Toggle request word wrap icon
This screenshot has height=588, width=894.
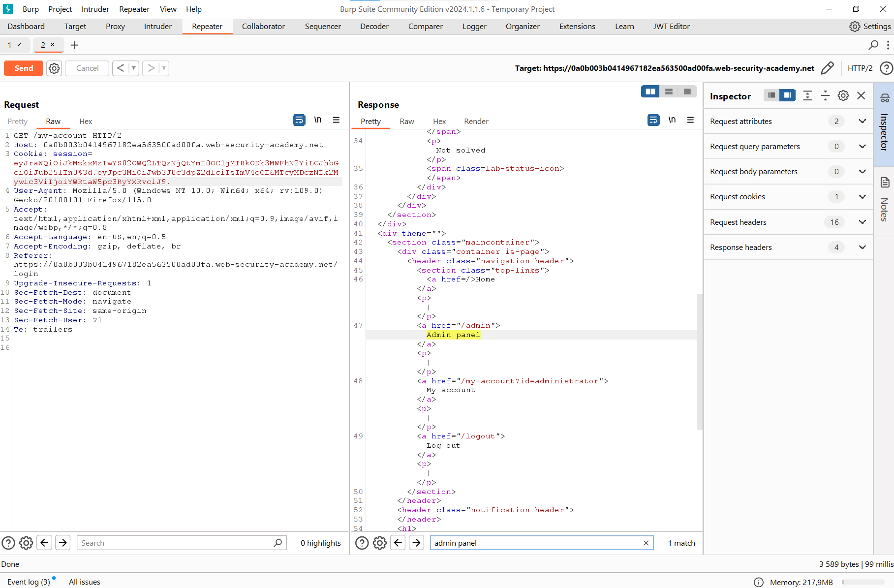pos(299,120)
